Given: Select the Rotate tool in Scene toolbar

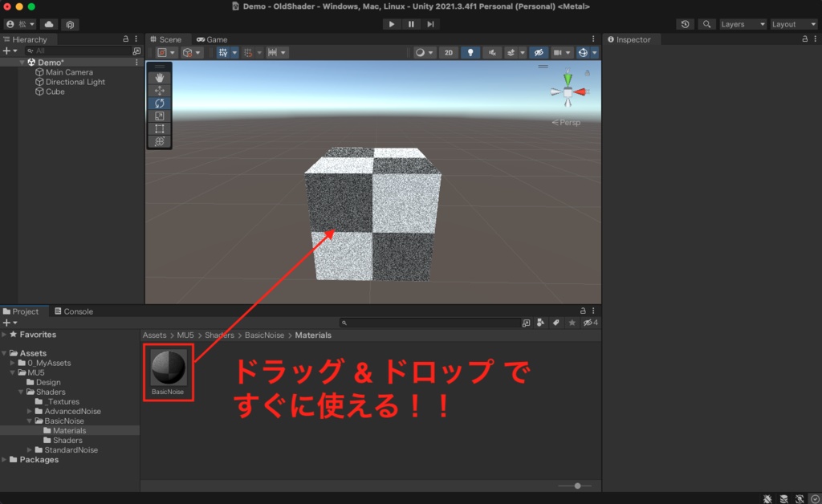Looking at the screenshot, I should click(x=158, y=104).
